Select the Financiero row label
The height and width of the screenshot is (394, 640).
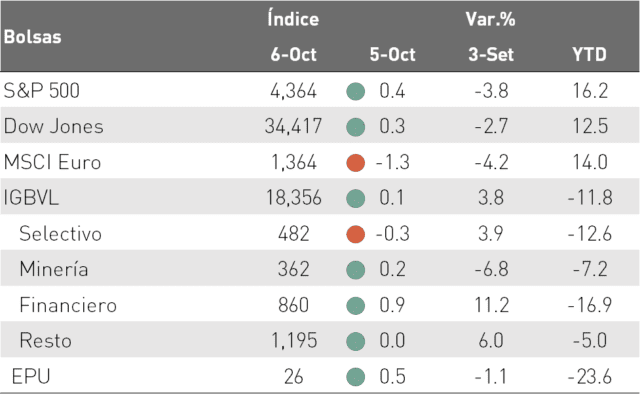point(68,305)
